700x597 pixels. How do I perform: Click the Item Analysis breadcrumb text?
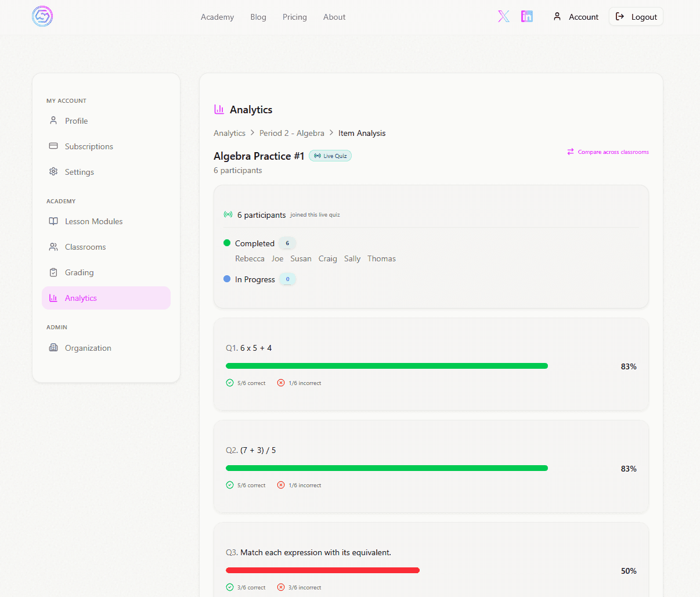[x=362, y=133]
